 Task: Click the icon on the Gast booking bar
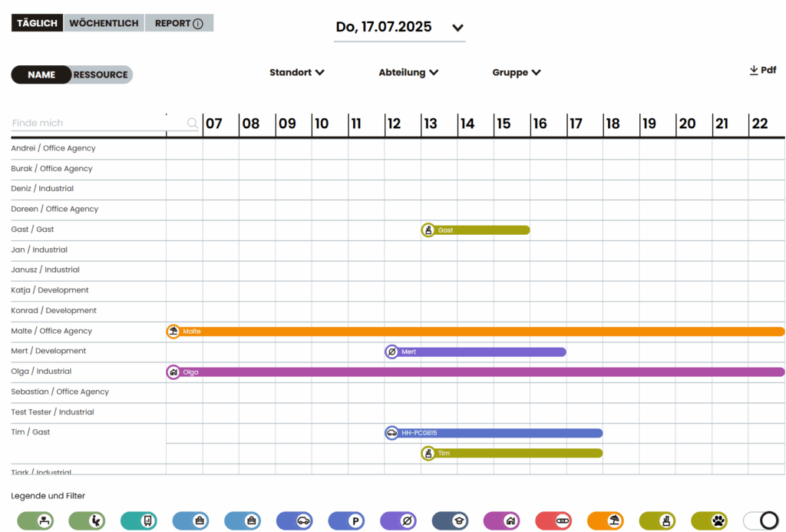(428, 230)
